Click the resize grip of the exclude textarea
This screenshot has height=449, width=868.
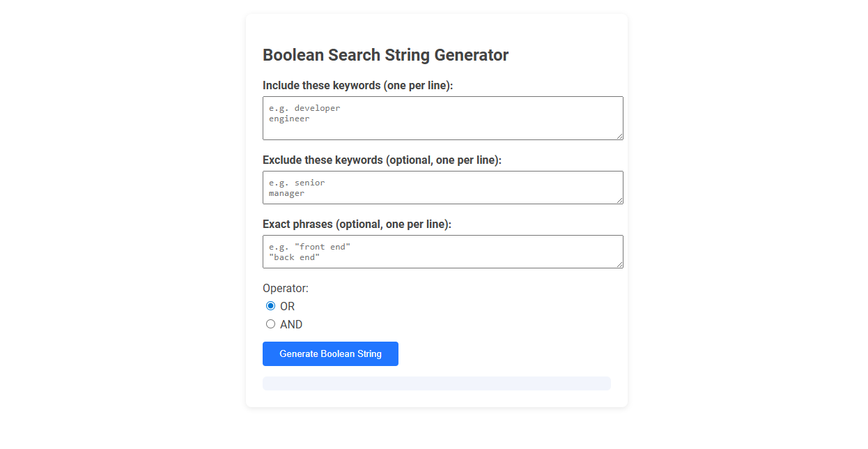620,201
